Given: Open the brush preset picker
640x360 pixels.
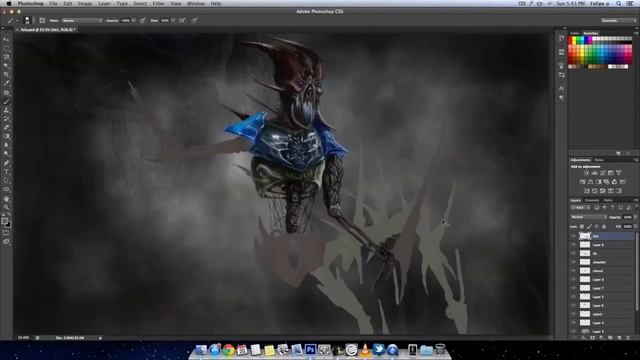Looking at the screenshot, I should point(28,20).
